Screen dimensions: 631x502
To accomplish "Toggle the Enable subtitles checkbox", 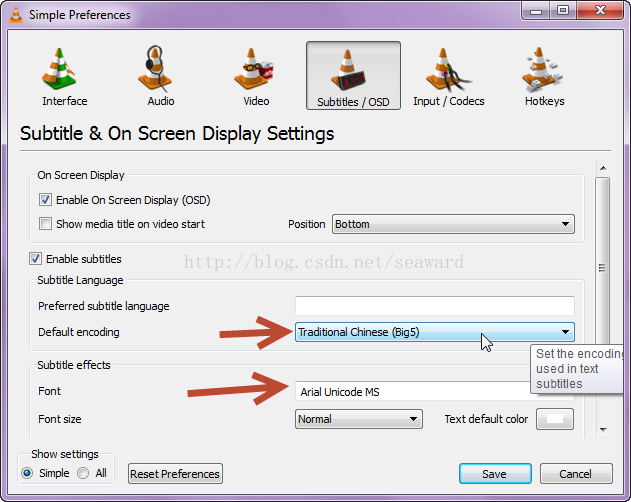I will click(x=35, y=258).
